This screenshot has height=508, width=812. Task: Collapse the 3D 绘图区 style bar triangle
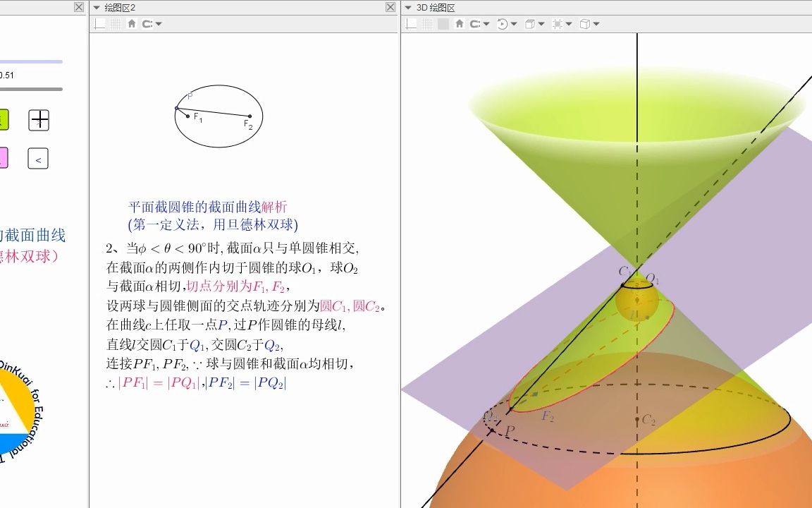(408, 8)
